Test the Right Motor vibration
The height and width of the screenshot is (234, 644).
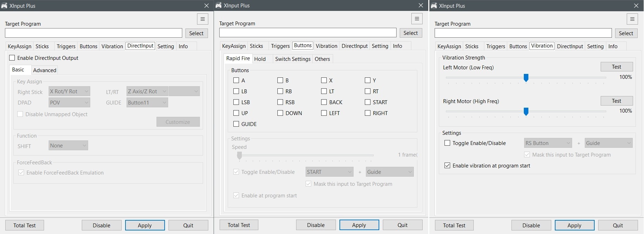617,101
